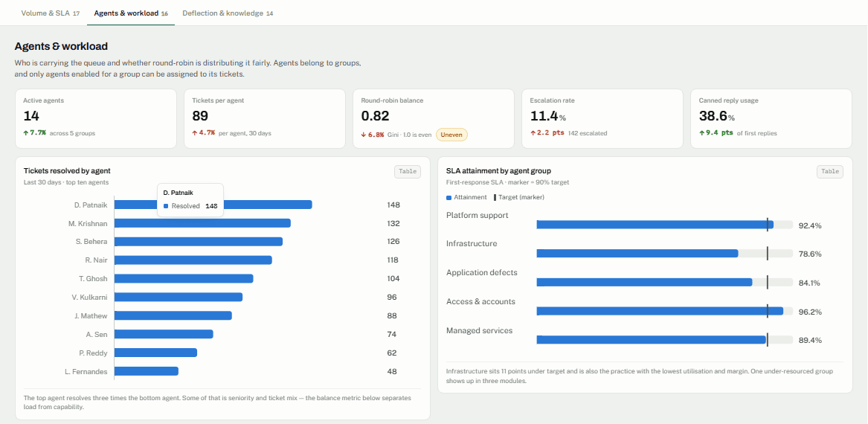The image size is (868, 424).
Task: Click the Active agents value 14
Action: (x=30, y=116)
